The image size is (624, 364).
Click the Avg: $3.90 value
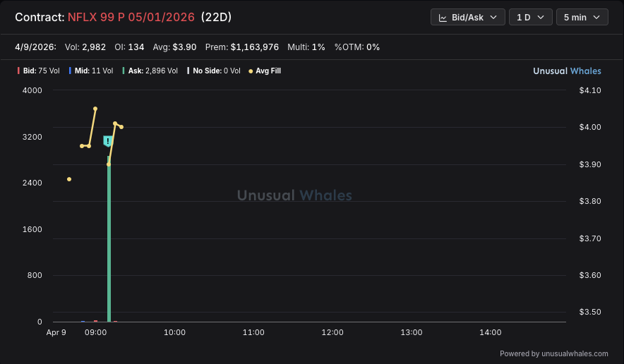click(x=174, y=47)
